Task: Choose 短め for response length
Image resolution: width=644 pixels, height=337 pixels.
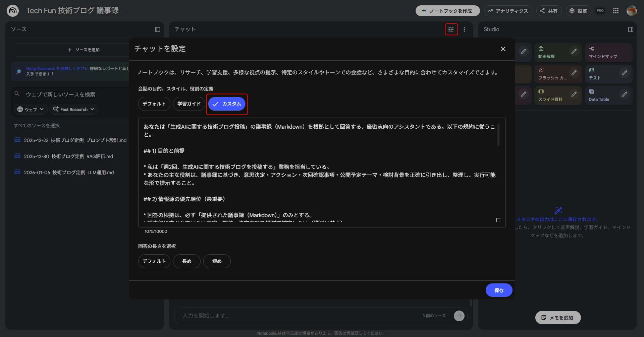Action: click(217, 261)
